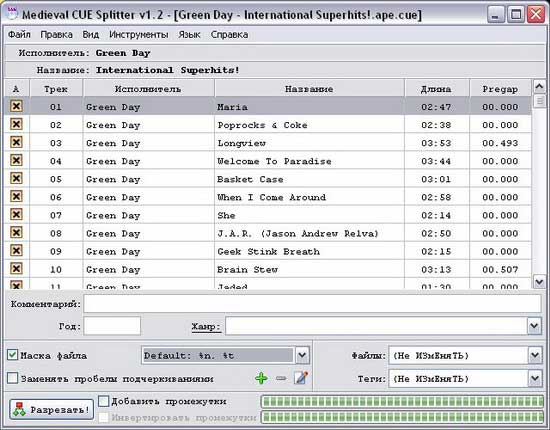This screenshot has height=430, width=550.
Task: Uncheck track 01 Maria checkbox
Action: point(16,106)
